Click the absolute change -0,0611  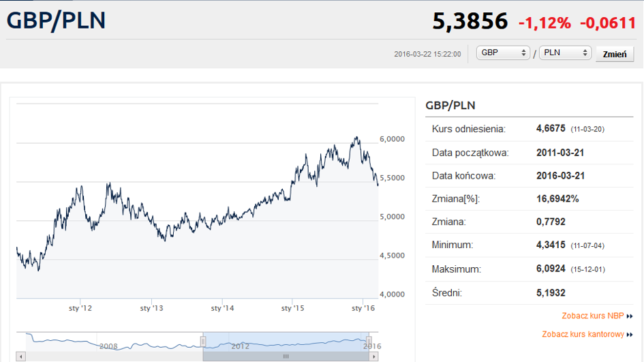click(x=608, y=22)
